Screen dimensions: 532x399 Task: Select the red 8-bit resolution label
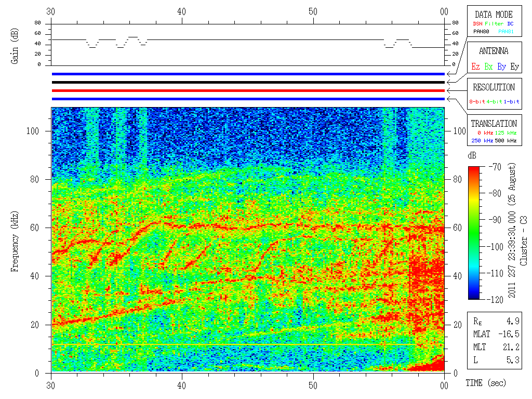point(477,101)
